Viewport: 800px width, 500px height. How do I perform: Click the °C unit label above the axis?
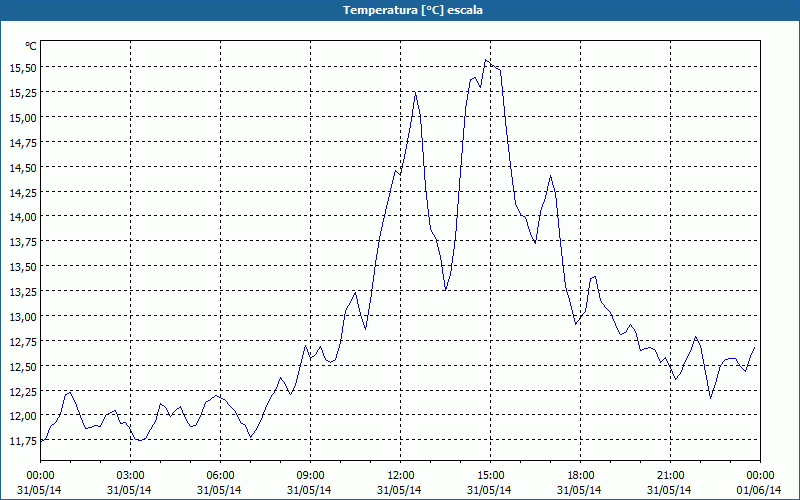coord(31,46)
